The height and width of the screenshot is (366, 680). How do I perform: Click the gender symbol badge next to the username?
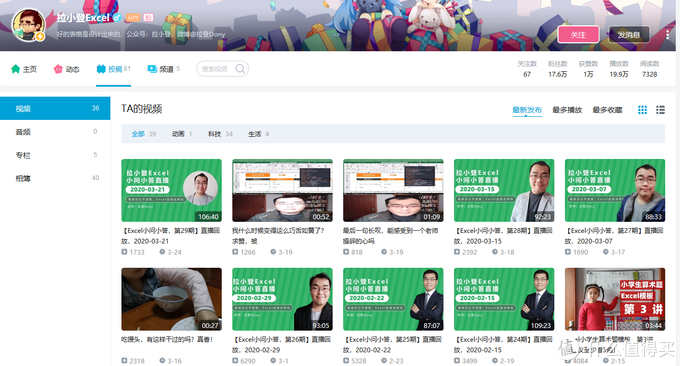pos(117,18)
